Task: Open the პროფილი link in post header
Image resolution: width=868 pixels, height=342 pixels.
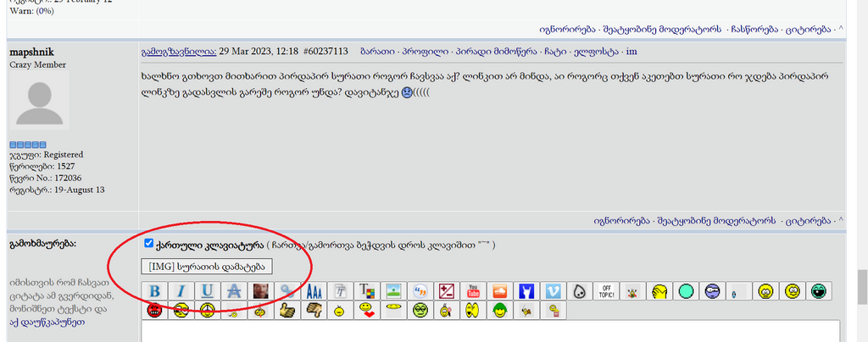Action: tap(426, 52)
